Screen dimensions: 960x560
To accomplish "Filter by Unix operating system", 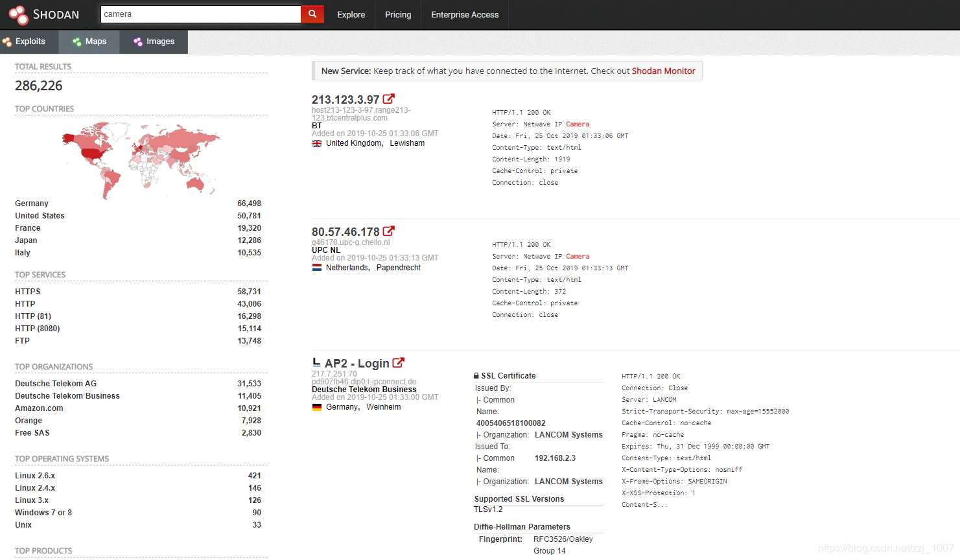I will [x=23, y=525].
